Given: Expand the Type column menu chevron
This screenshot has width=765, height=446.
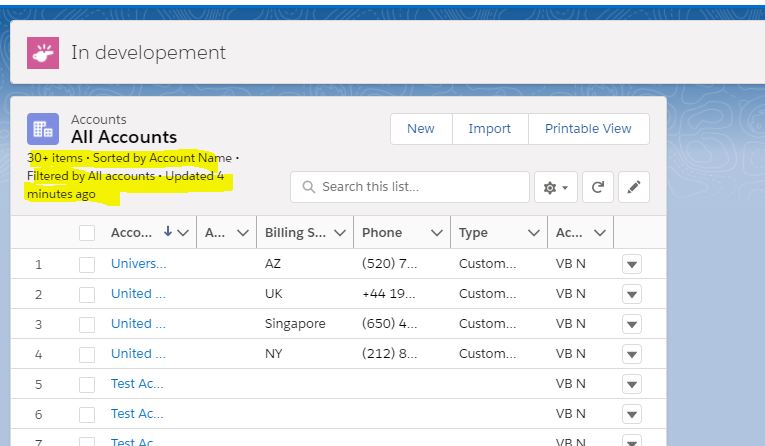Looking at the screenshot, I should [534, 233].
